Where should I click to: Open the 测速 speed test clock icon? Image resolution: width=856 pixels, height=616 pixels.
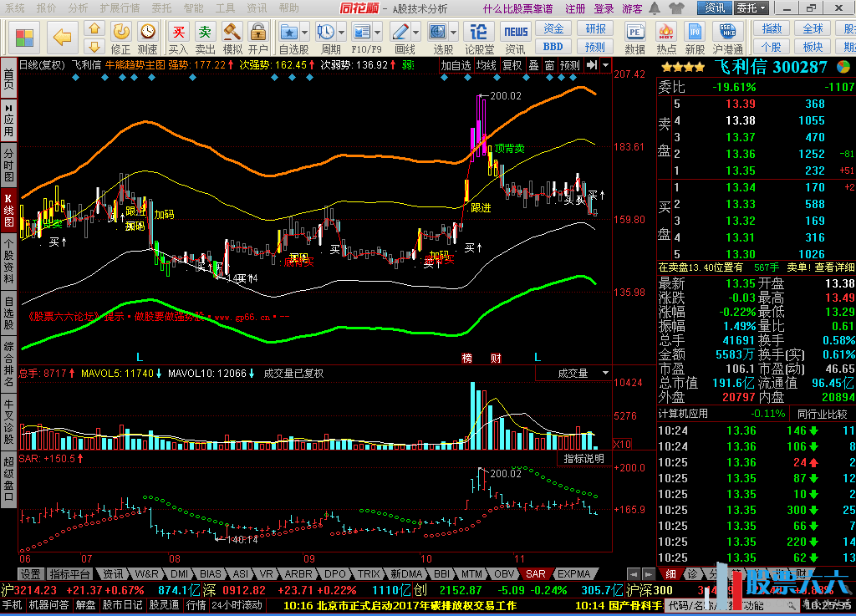pos(148,37)
